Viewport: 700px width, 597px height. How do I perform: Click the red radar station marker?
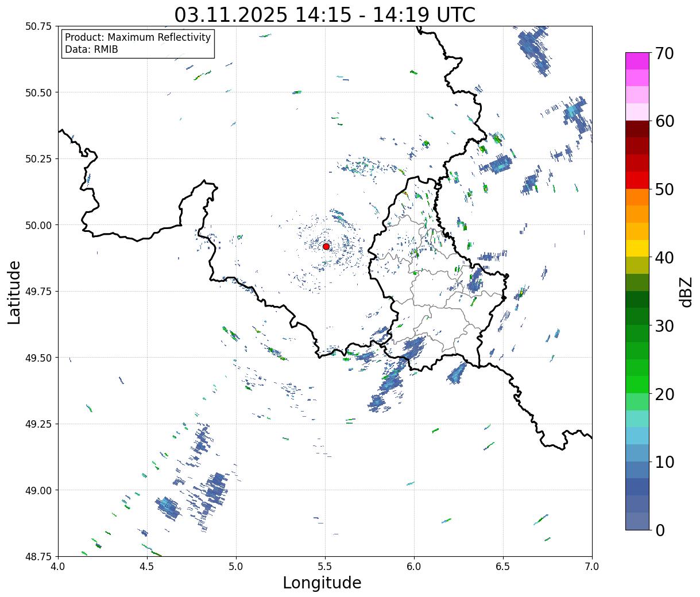tap(326, 246)
